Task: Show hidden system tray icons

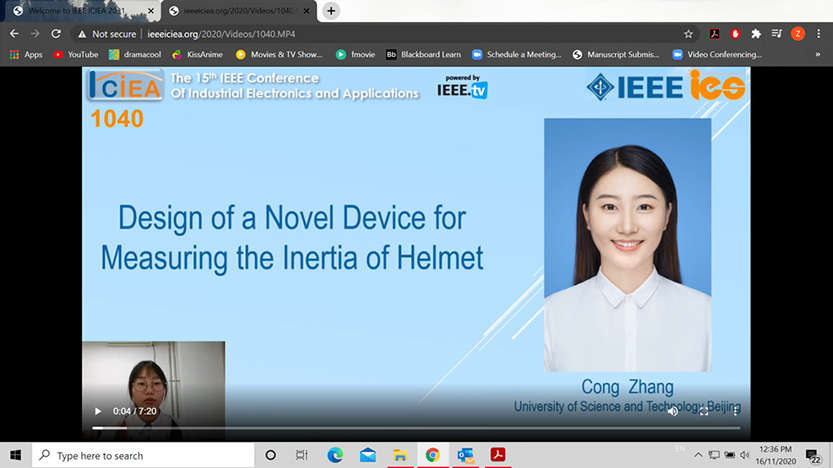Action: tap(698, 455)
